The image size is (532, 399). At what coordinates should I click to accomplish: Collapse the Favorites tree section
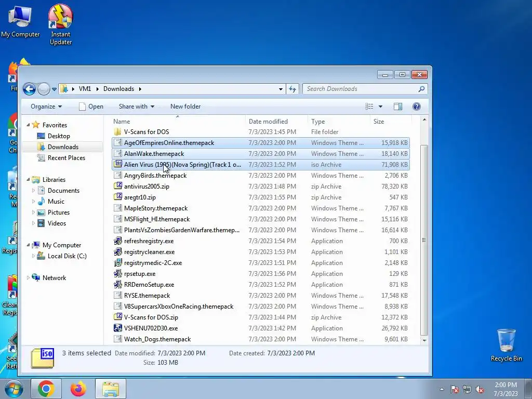tap(28, 125)
